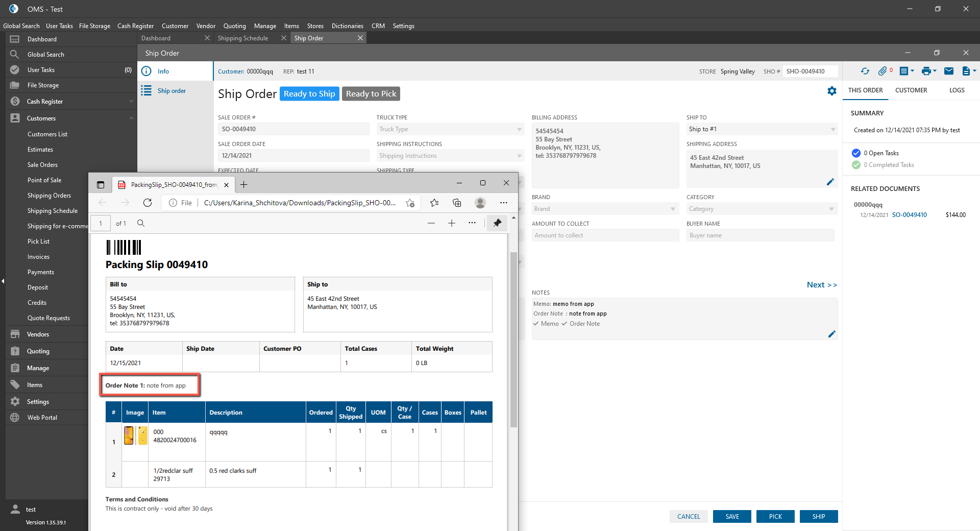Toggle the Order Note checkmark in Notes
Image resolution: width=980 pixels, height=531 pixels.
point(564,324)
